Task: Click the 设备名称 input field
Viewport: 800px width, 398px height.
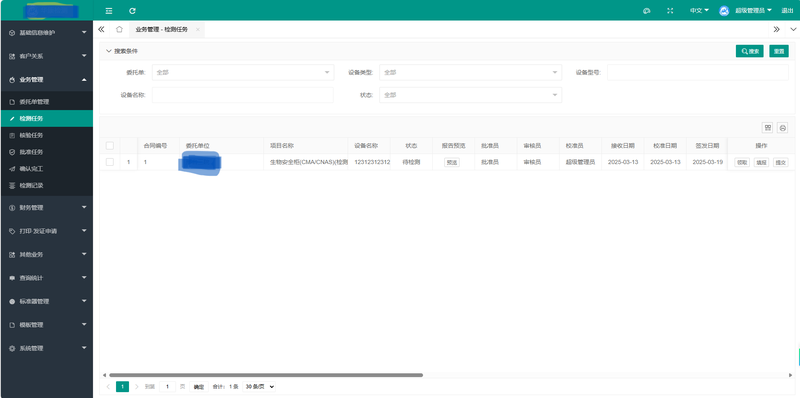Action: coord(243,95)
